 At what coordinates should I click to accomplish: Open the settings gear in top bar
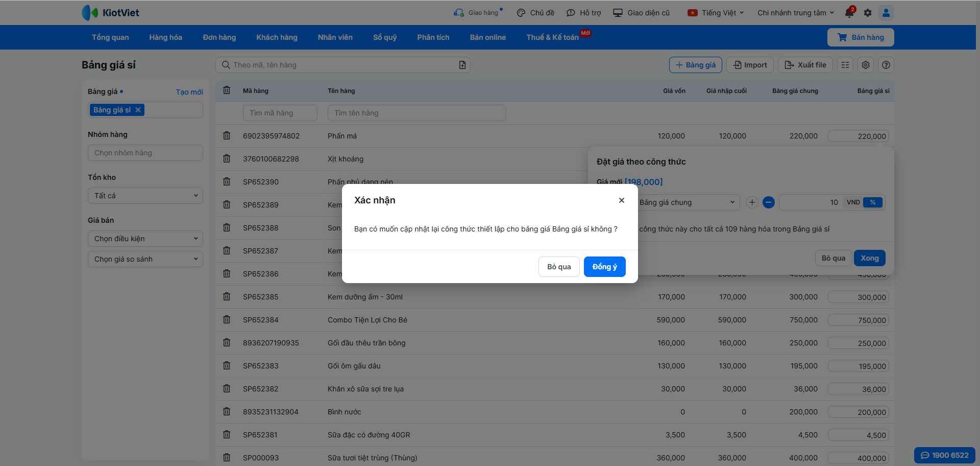868,13
